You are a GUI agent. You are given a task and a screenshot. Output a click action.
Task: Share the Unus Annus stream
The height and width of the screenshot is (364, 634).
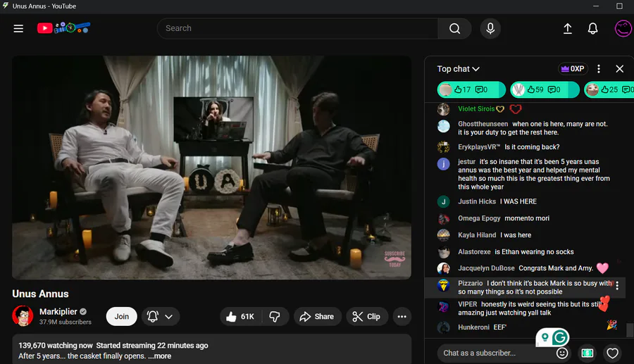tap(316, 316)
